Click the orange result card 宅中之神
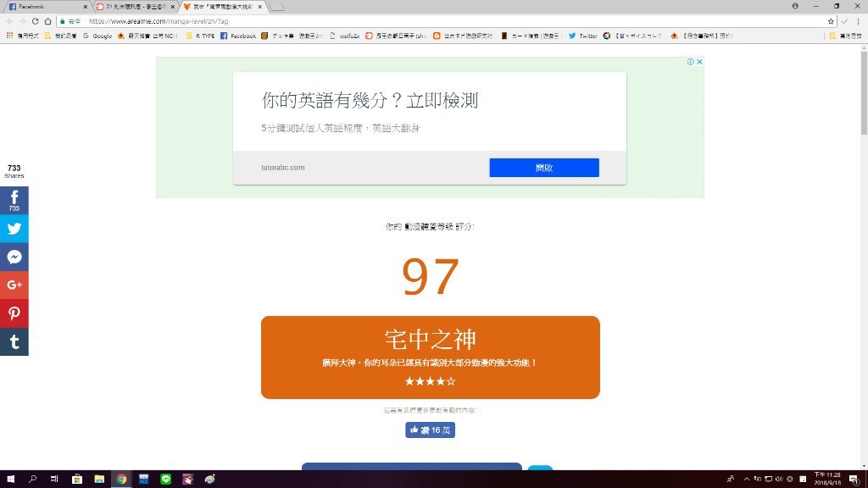This screenshot has height=488, width=868. (430, 357)
